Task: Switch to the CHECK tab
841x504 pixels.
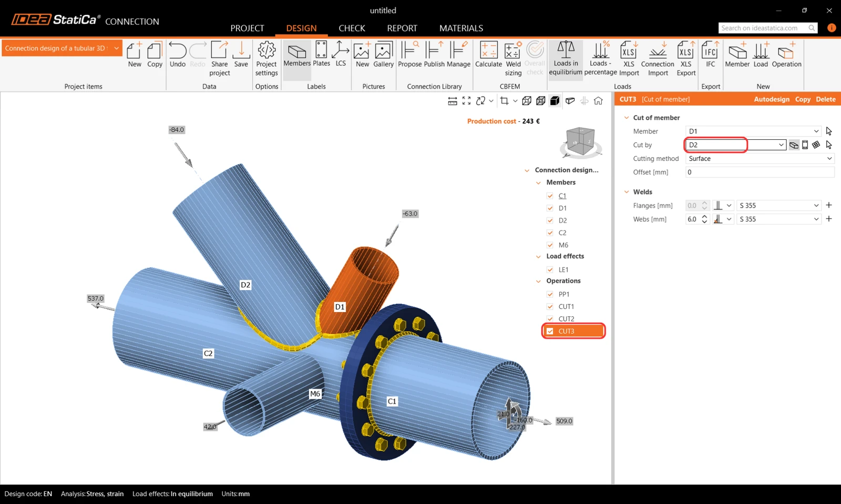Action: [352, 28]
